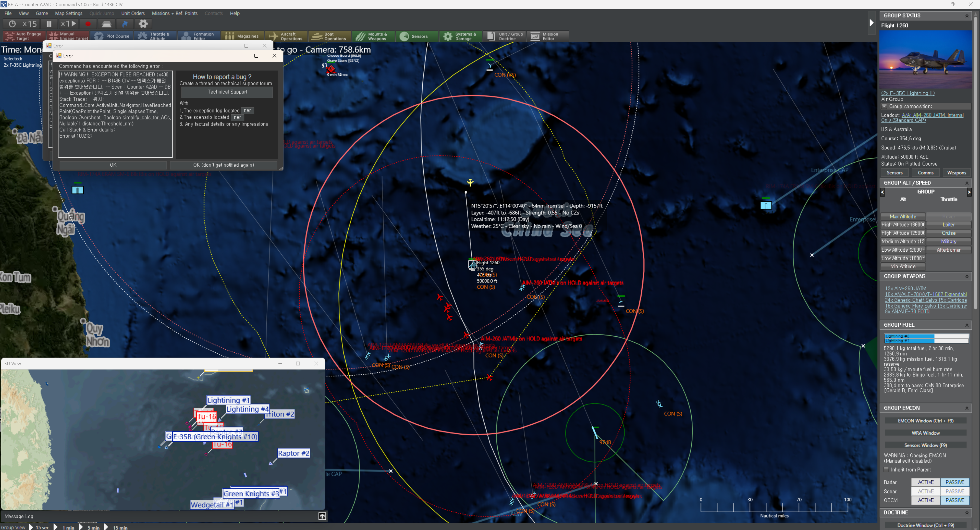Click the trapezoid map view icon in toolbar

106,24
